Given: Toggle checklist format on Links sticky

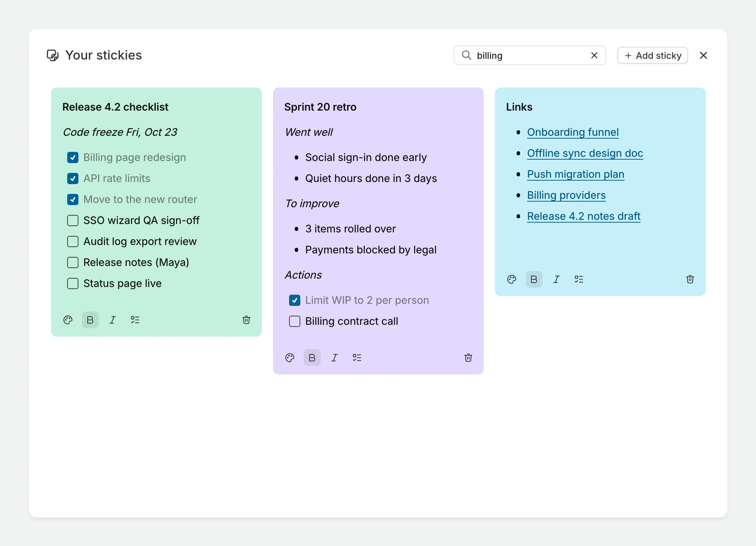Looking at the screenshot, I should (x=579, y=279).
